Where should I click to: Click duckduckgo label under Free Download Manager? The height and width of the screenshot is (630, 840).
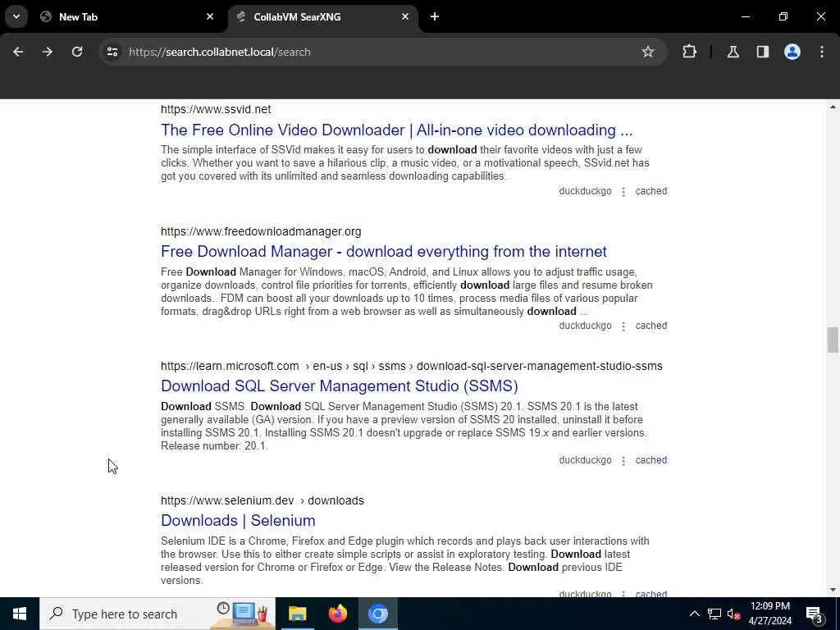click(x=585, y=326)
